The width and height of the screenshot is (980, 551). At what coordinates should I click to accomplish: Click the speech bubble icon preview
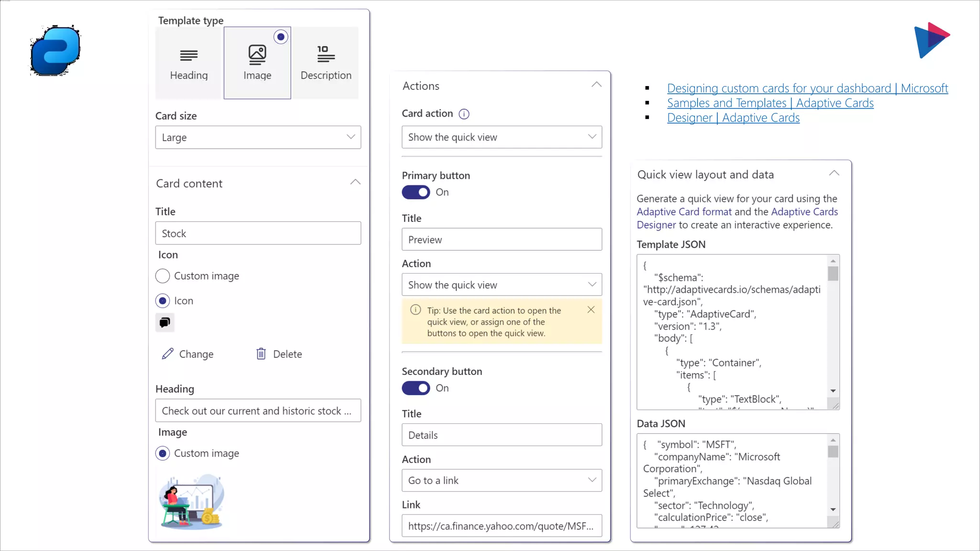click(x=165, y=322)
